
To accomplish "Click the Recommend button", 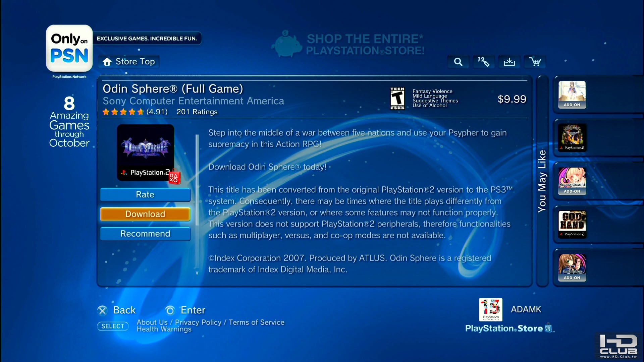I will coord(145,234).
